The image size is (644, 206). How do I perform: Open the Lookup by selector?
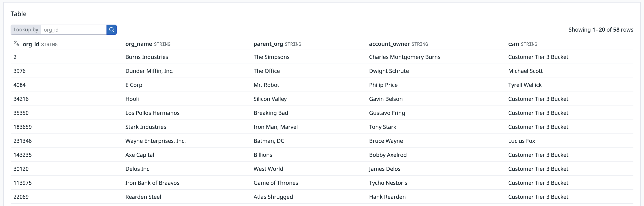(26, 29)
